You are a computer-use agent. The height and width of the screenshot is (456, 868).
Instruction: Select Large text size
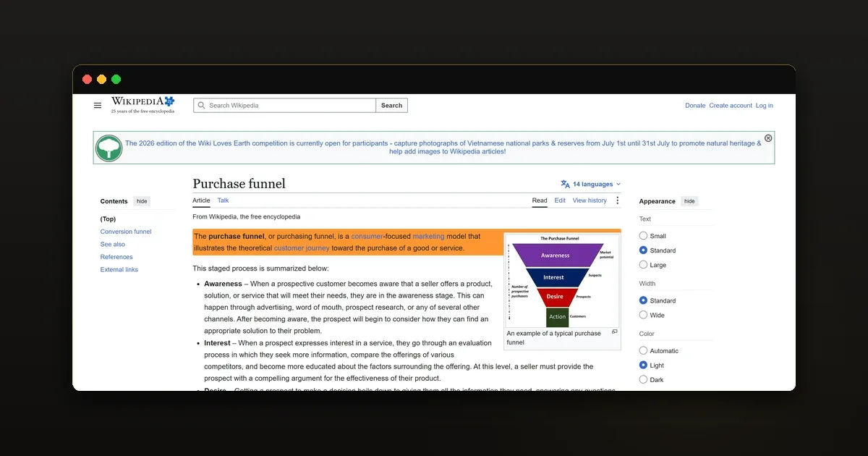(x=643, y=265)
